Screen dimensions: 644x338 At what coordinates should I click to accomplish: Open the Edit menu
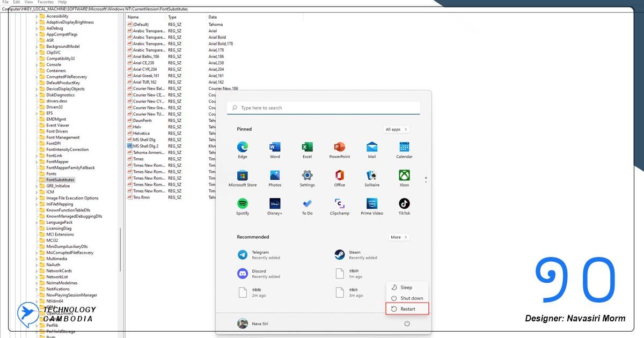point(17,2)
